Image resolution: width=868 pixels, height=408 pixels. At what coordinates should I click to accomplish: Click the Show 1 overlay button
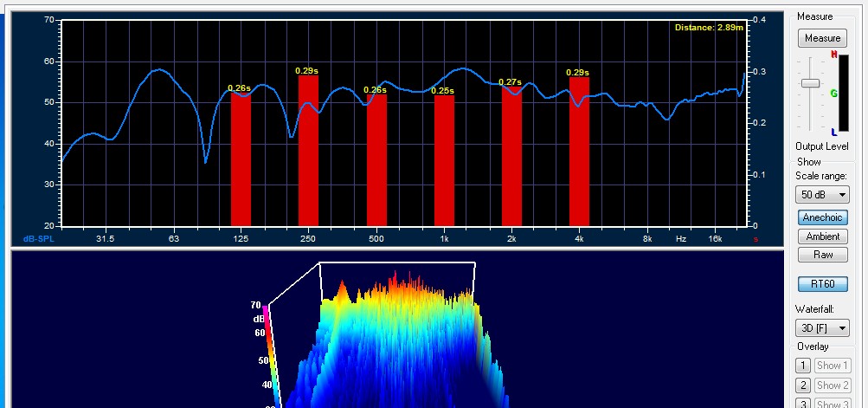point(833,366)
